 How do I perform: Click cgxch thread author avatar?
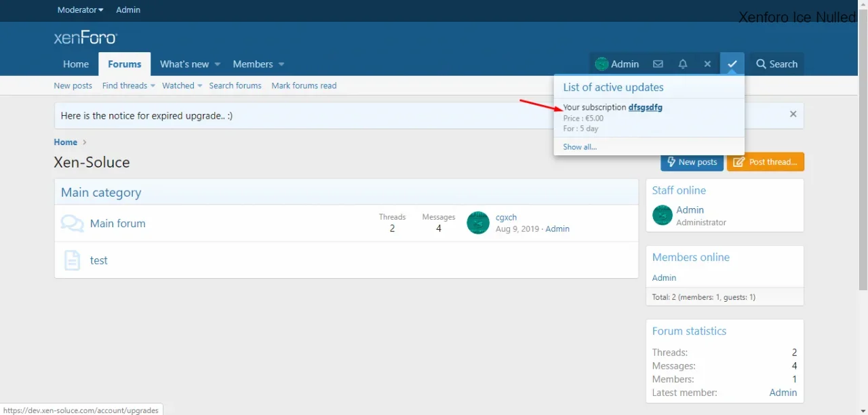click(x=478, y=222)
